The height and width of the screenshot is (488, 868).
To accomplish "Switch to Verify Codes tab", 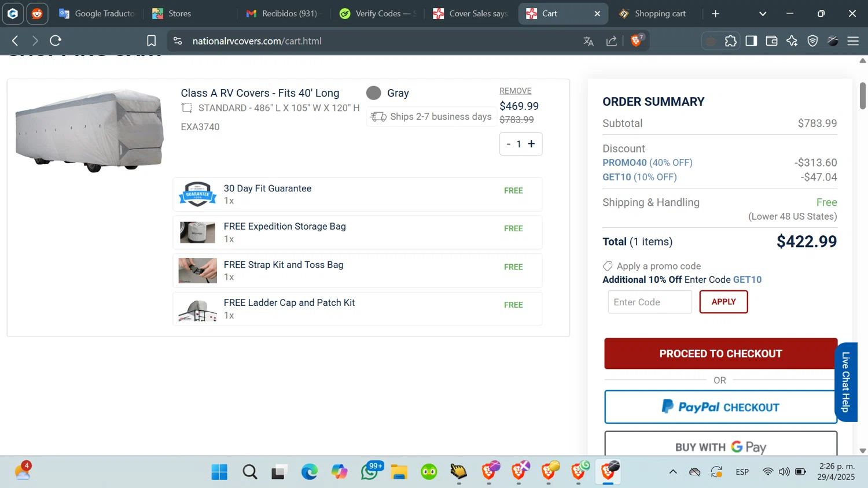I will (377, 13).
